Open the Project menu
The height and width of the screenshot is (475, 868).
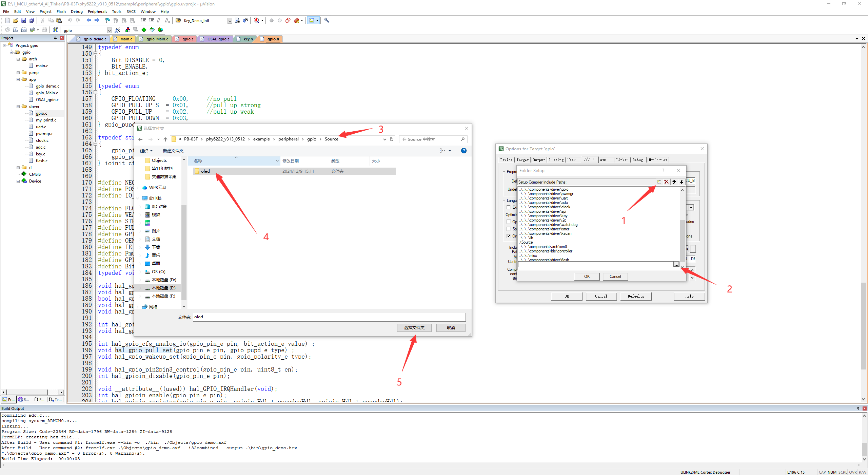pyautogui.click(x=45, y=12)
